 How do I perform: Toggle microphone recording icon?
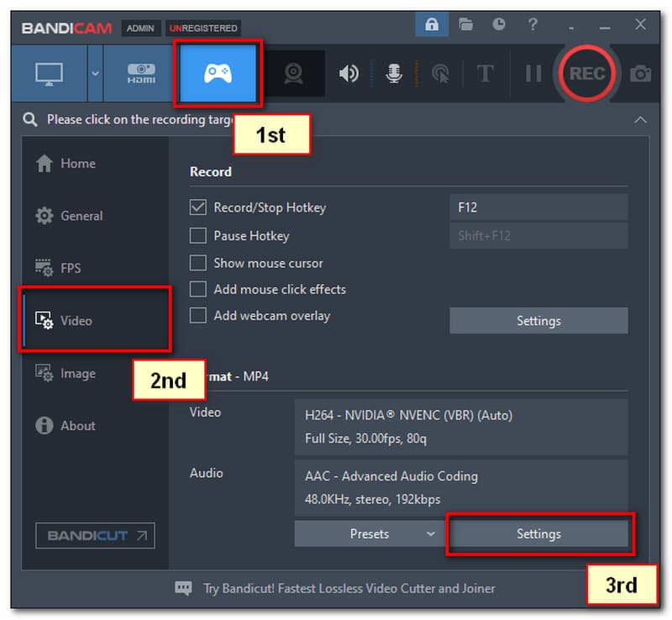(x=394, y=73)
